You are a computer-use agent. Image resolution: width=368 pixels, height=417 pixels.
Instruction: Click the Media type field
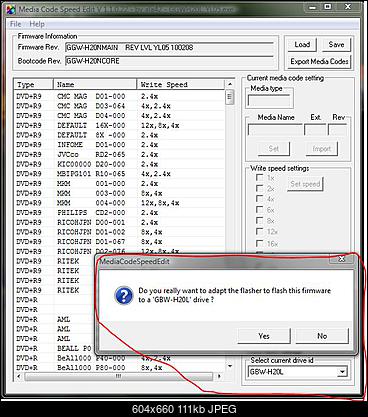[269, 101]
